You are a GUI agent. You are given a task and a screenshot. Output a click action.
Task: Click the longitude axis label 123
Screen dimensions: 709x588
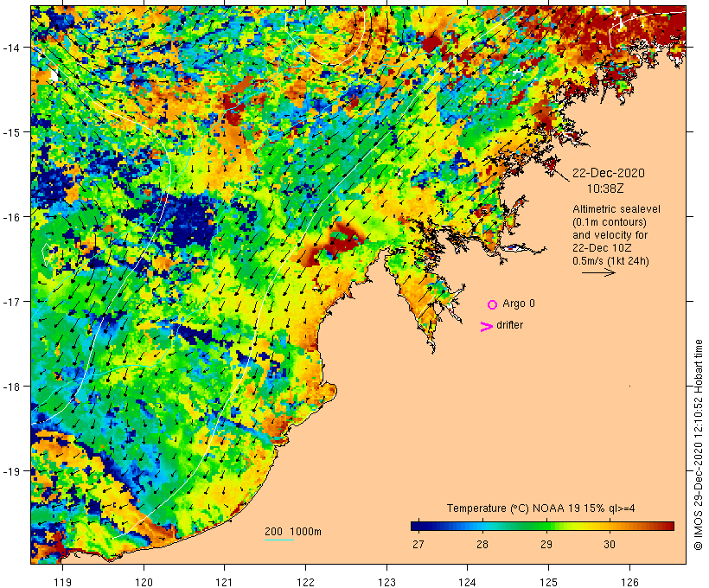coord(386,582)
